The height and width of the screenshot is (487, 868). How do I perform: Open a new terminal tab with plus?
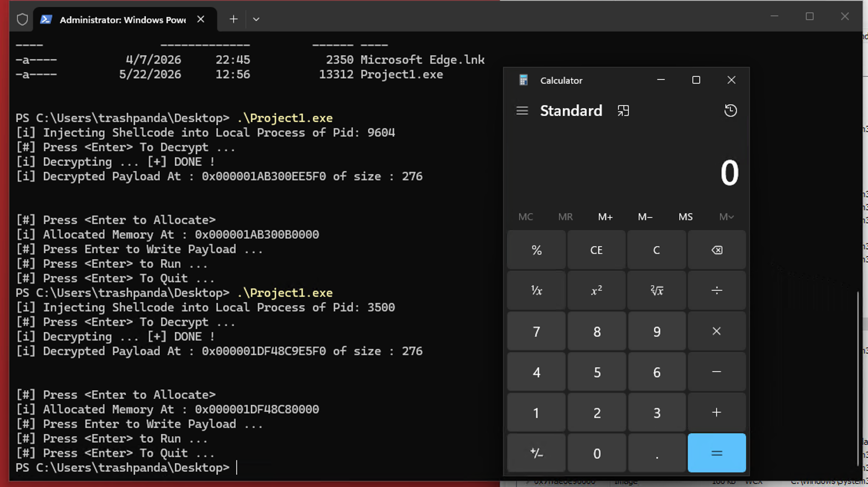(x=233, y=19)
